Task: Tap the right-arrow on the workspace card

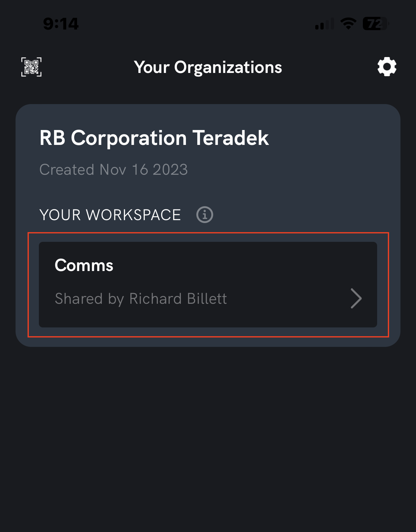Action: (x=356, y=298)
